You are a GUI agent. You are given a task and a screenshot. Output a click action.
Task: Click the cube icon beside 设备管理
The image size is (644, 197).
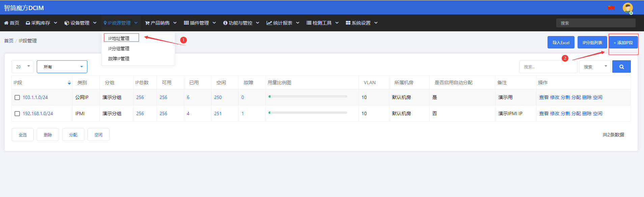(x=67, y=23)
